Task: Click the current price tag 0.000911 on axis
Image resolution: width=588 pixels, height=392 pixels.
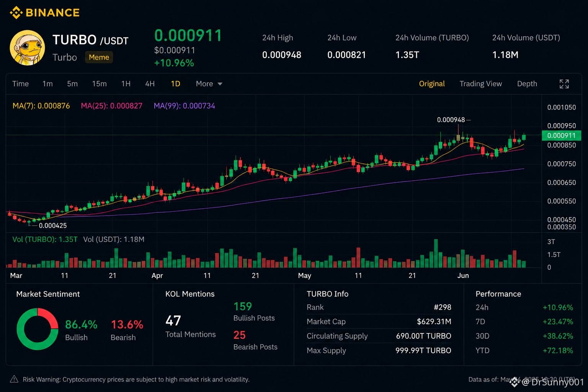Action: click(561, 135)
